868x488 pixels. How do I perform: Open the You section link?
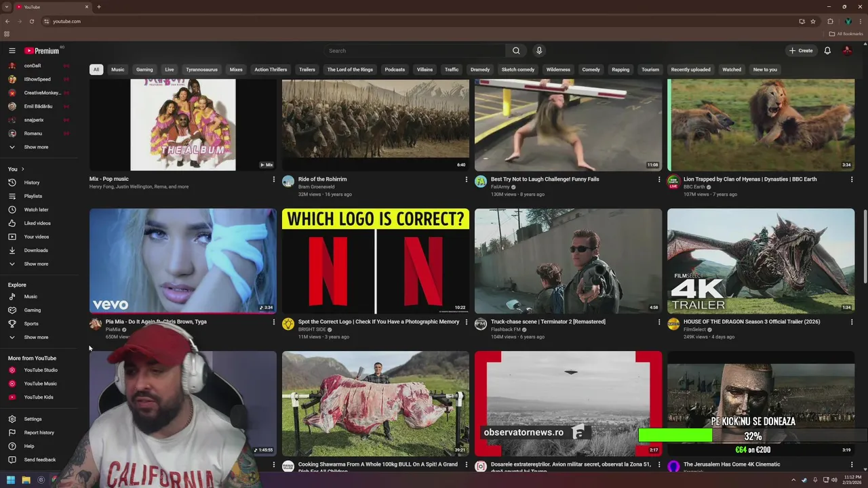coord(16,169)
